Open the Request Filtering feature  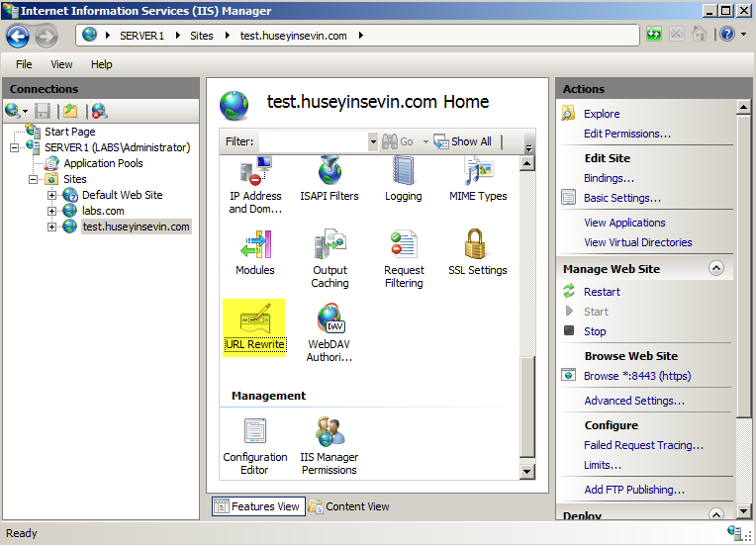tap(404, 259)
